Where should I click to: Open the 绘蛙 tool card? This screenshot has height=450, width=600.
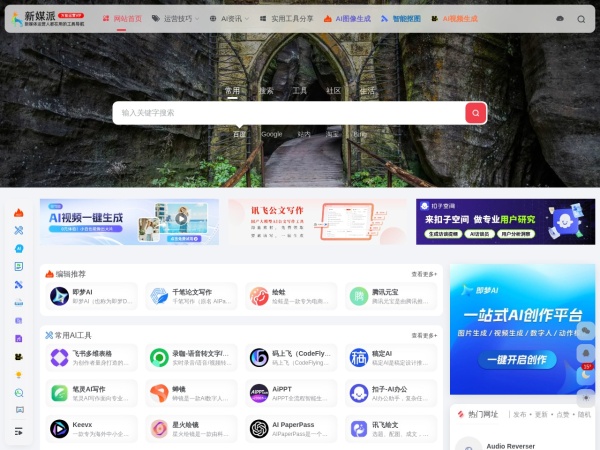coord(291,296)
